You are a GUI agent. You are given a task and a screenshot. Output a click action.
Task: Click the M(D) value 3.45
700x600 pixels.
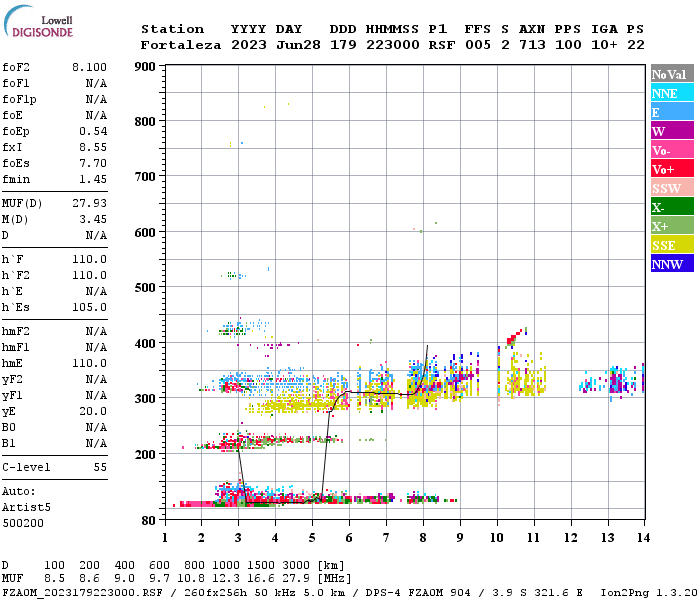click(93, 219)
